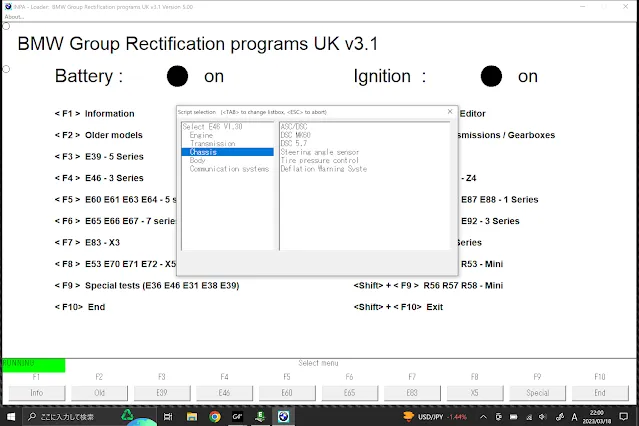Open the taskbar clock showing 22:00
The width and height of the screenshot is (639, 426).
point(597,417)
